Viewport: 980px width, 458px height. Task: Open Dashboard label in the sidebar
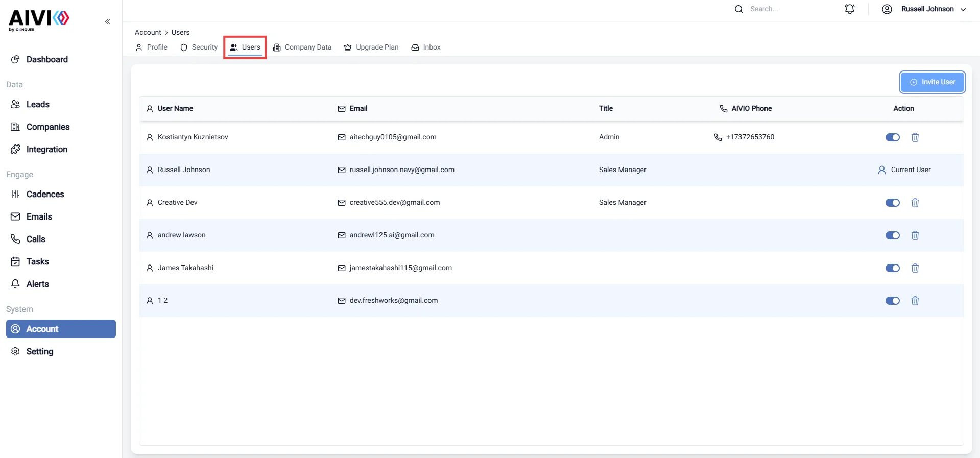pos(47,59)
